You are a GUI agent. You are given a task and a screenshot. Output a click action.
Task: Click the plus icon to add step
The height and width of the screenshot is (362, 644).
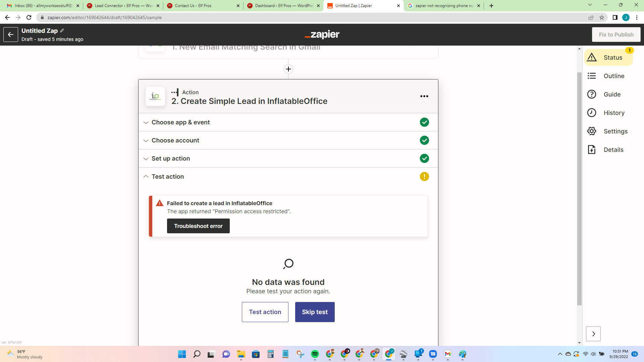288,69
